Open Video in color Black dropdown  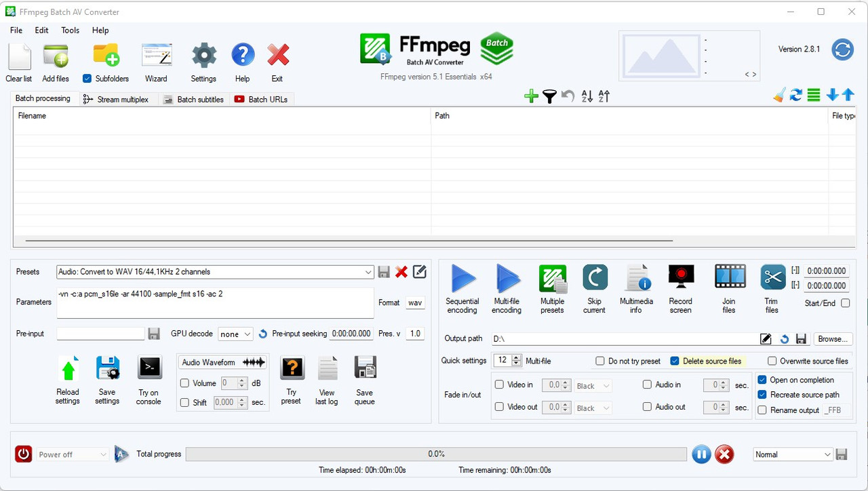pos(593,386)
